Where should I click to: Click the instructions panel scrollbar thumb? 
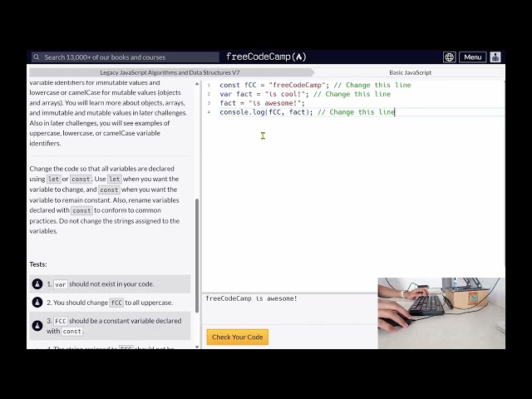coord(197,255)
